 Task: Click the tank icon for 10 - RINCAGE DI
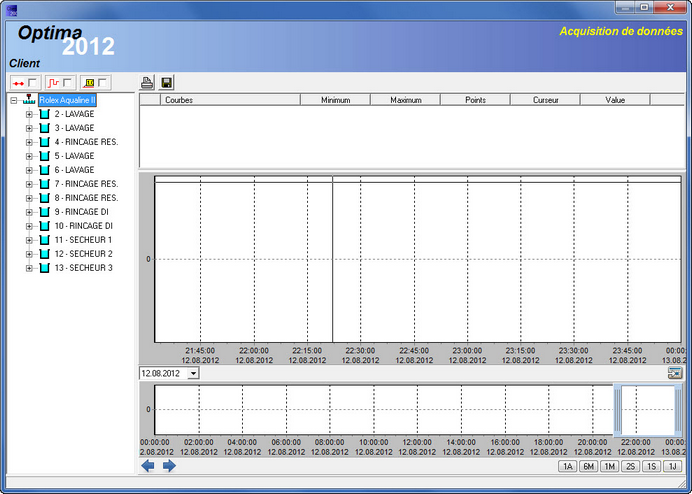pos(44,226)
